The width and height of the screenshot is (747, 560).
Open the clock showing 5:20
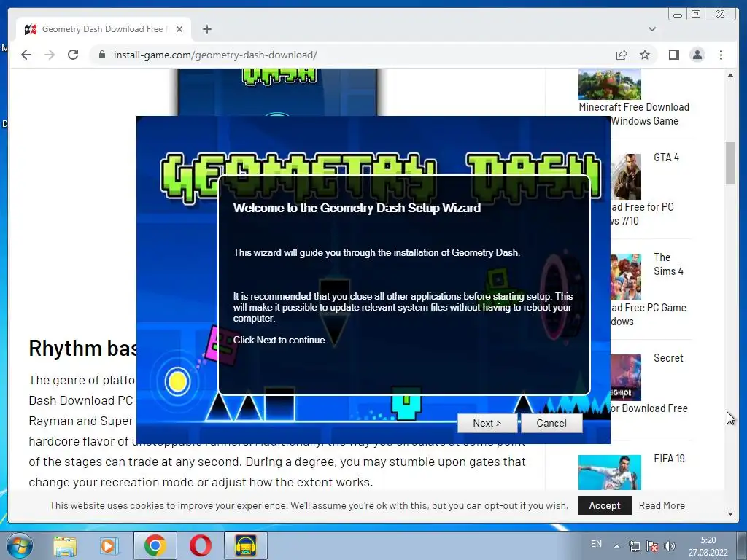click(x=708, y=546)
